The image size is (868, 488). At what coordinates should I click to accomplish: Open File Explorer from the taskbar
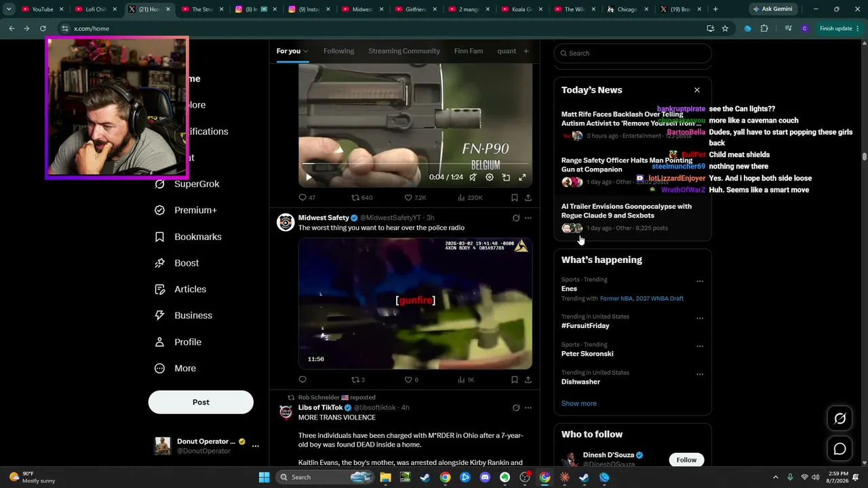(x=385, y=477)
